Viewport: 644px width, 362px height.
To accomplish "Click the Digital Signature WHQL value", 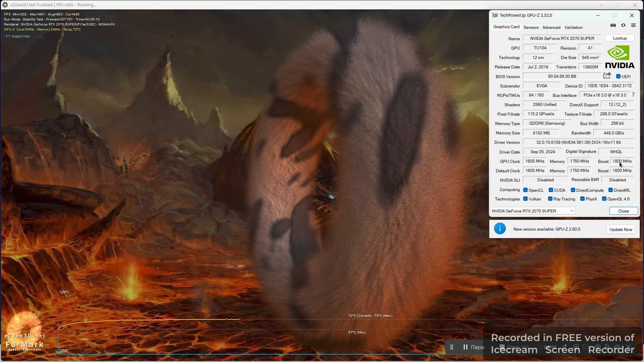I will pyautogui.click(x=616, y=152).
